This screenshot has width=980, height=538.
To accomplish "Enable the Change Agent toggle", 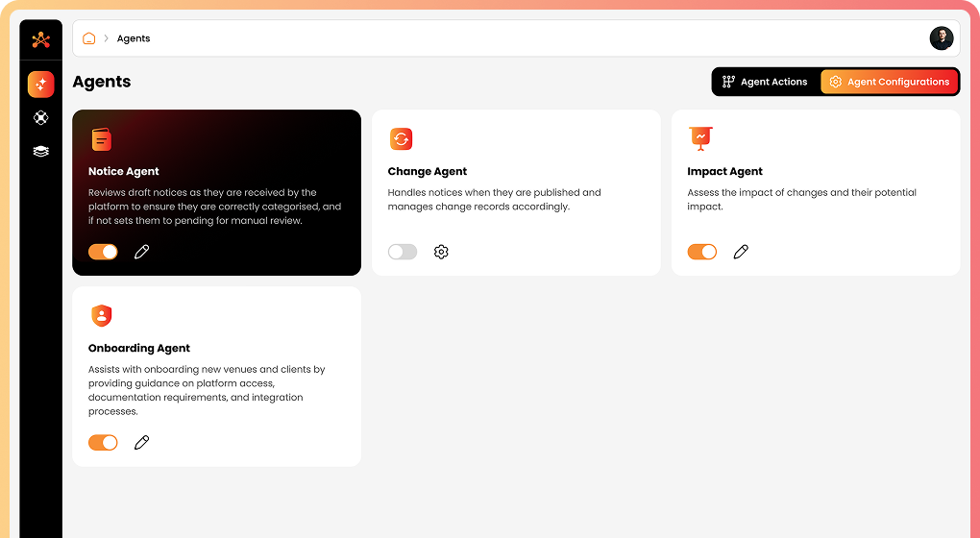I will click(x=403, y=252).
